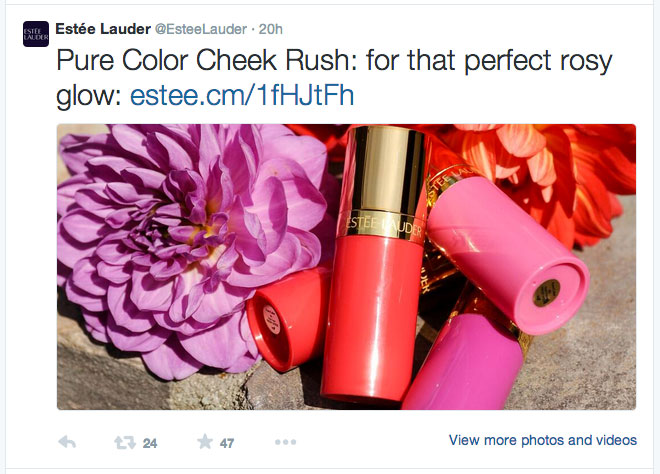Open the more options ellipsis
The image size is (660, 474).
(x=285, y=442)
